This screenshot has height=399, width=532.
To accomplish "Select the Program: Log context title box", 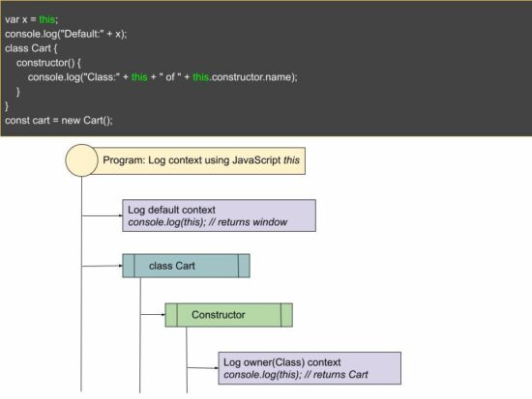I will [x=201, y=160].
